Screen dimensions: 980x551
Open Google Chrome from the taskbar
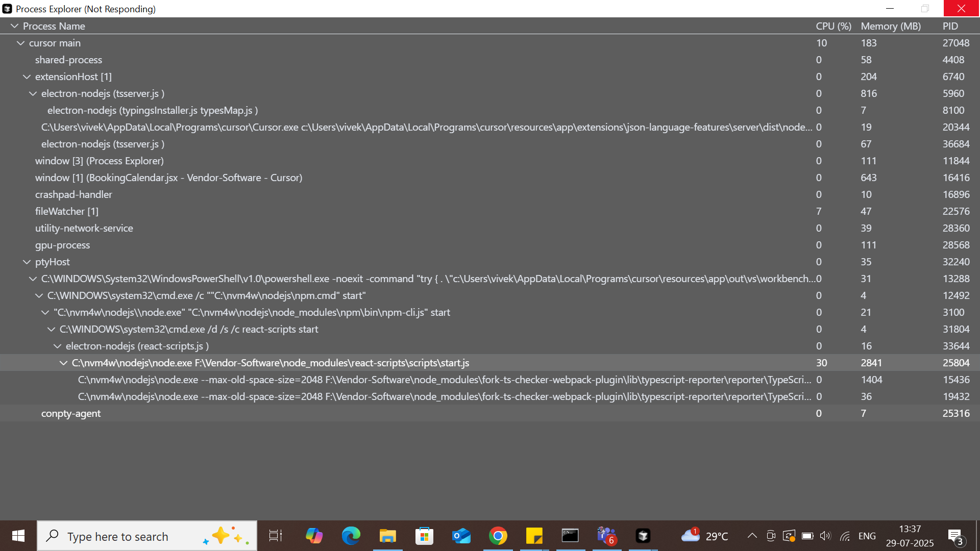coord(498,536)
